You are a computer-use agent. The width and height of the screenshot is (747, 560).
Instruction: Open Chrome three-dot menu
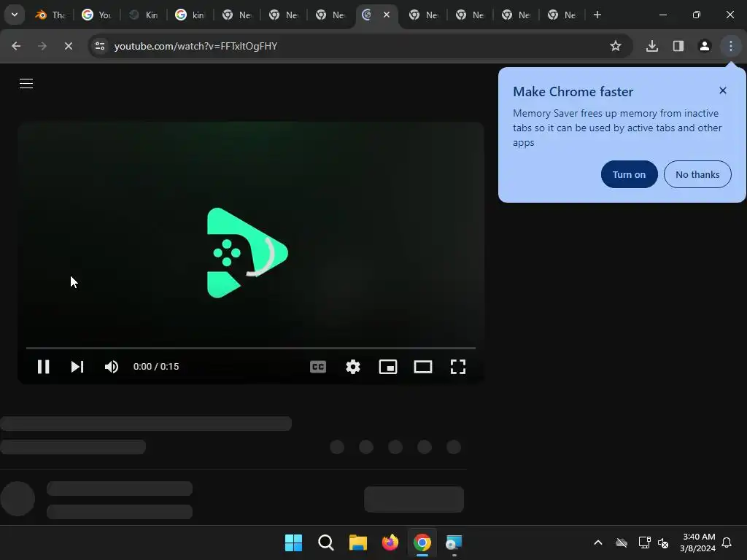(x=731, y=46)
